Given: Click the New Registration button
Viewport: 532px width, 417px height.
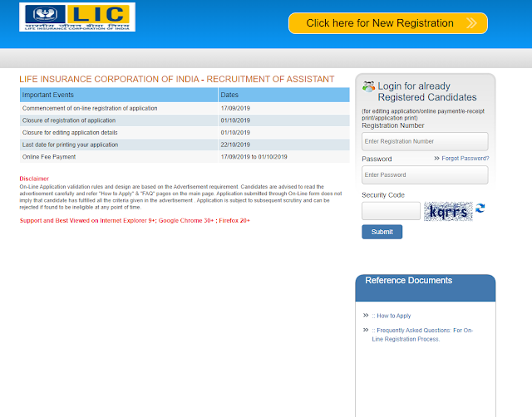Looking at the screenshot, I should click(x=388, y=23).
